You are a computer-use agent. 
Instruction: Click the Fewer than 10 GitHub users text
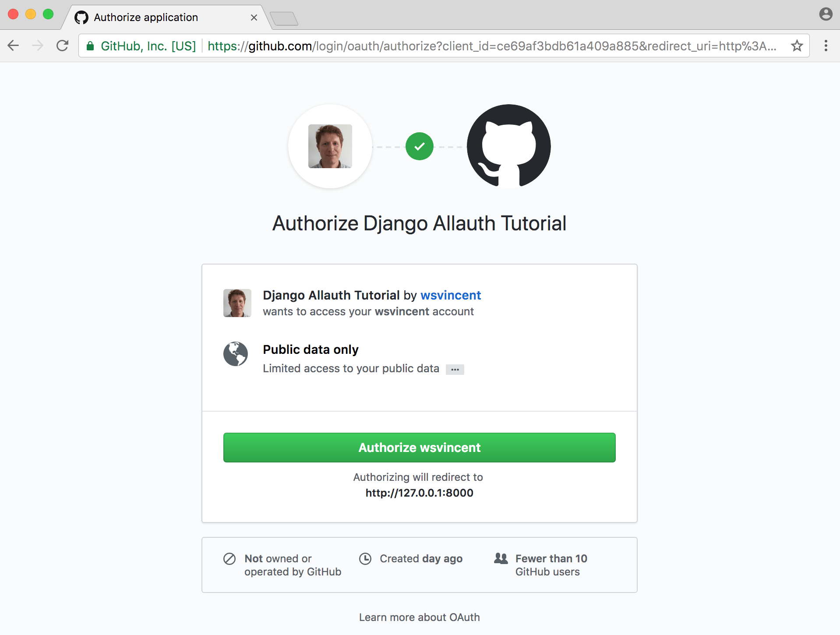click(x=551, y=565)
